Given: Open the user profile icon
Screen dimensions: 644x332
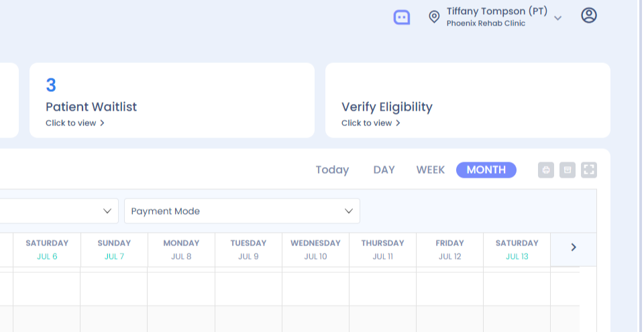Looking at the screenshot, I should [588, 15].
